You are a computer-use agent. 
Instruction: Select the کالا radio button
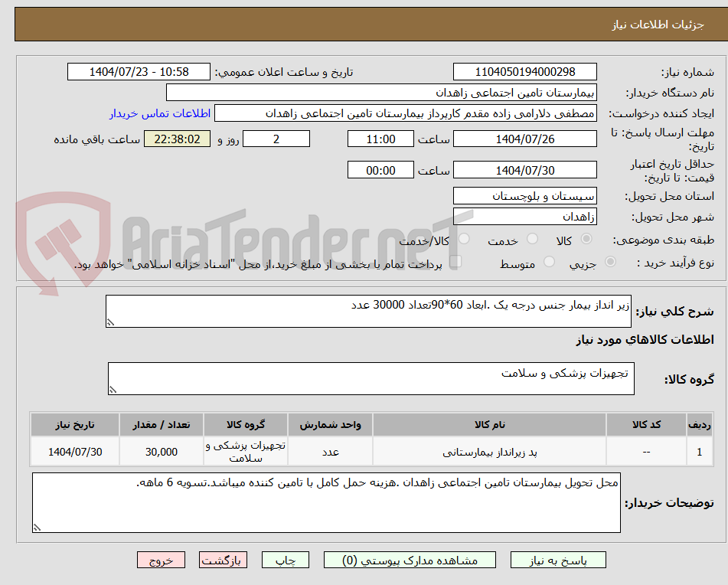click(x=586, y=239)
